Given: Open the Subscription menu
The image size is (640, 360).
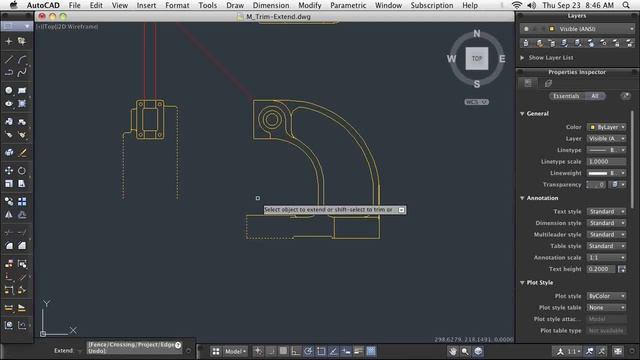Looking at the screenshot, I should click(x=431, y=5).
